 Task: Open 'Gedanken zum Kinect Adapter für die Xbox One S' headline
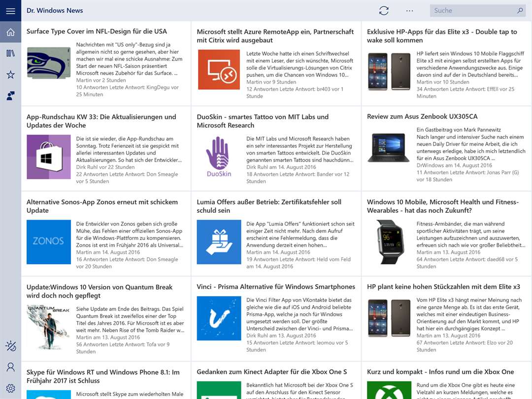tap(272, 372)
